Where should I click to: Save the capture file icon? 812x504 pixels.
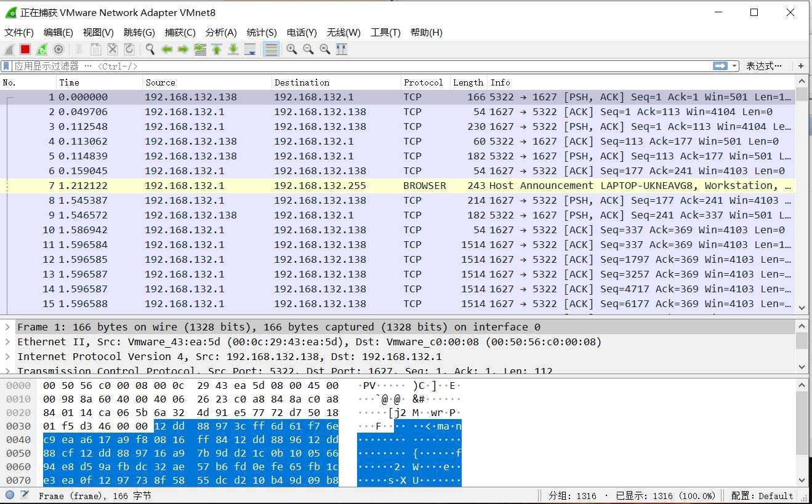96,50
